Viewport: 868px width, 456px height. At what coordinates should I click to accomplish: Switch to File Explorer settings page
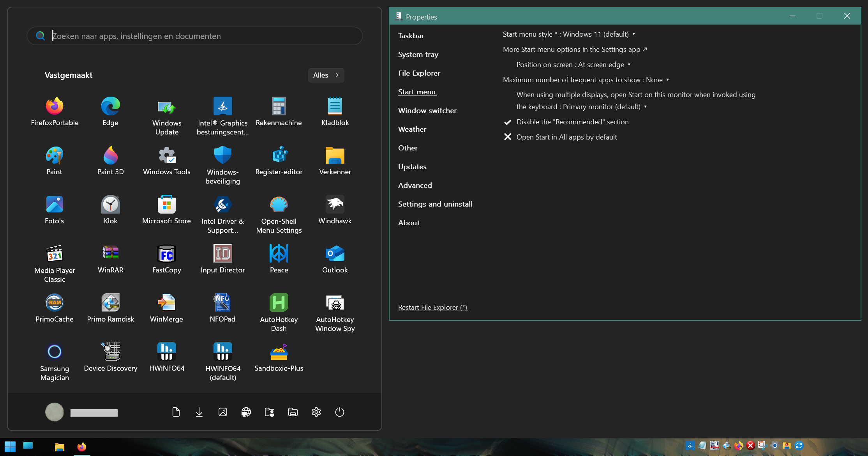419,73
